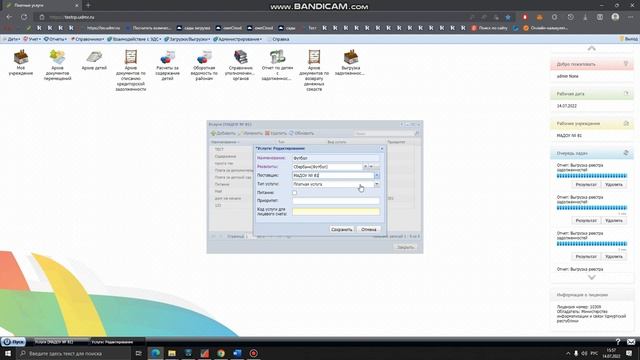Click the Пуск button in the app taskbar
This screenshot has width=640, height=360.
13,342
